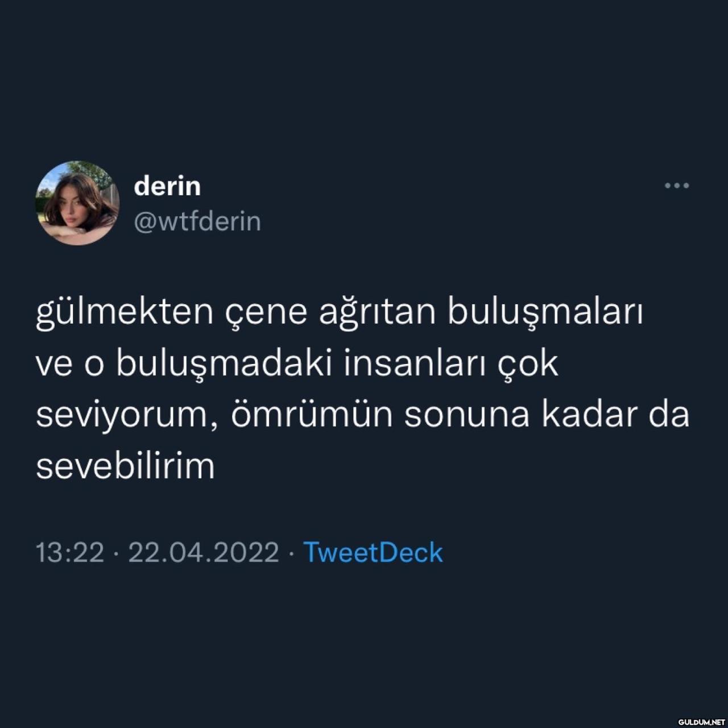Image resolution: width=728 pixels, height=728 pixels.
Task: Click the phrase çene ağrıtan
Action: (x=331, y=314)
